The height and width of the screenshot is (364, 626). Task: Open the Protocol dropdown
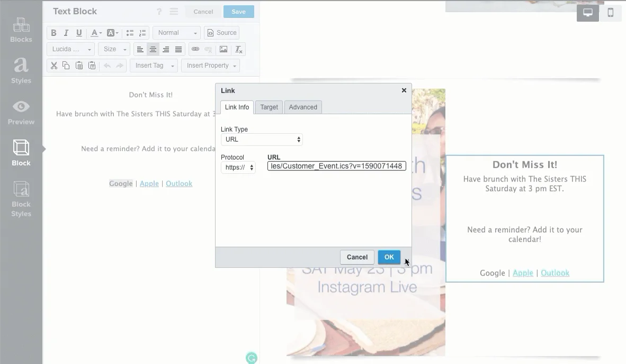tap(238, 167)
